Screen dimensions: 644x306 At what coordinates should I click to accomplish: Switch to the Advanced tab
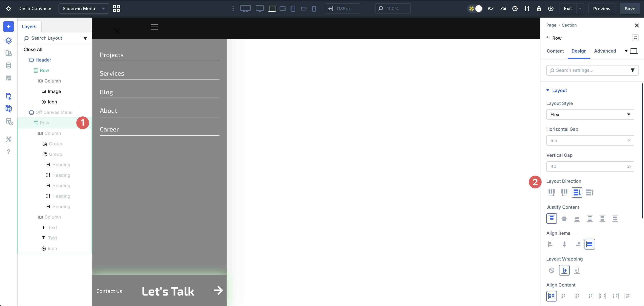(605, 51)
